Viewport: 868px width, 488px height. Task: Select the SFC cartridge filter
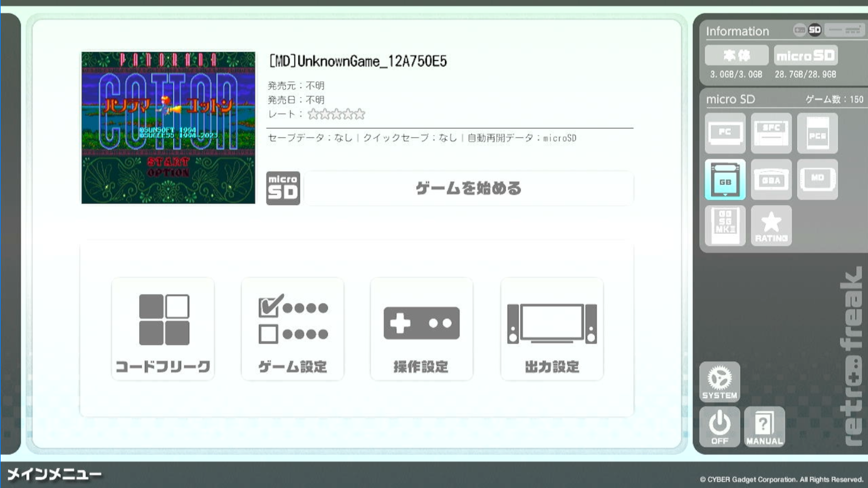[x=771, y=133]
